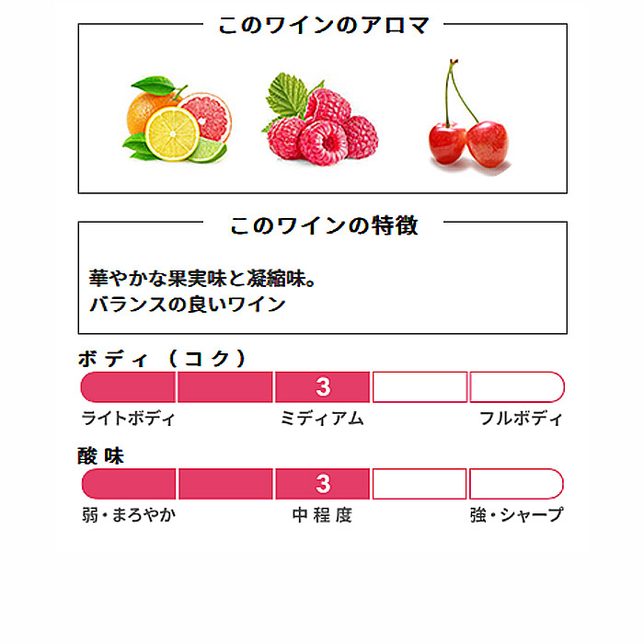
Task: Click the raspberries aroma image
Action: point(320,119)
